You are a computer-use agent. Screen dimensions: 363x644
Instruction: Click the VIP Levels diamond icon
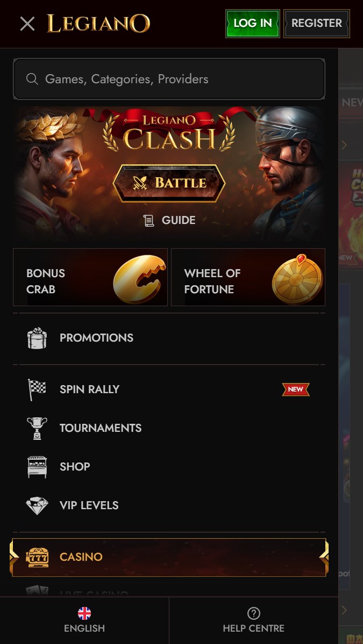[37, 505]
